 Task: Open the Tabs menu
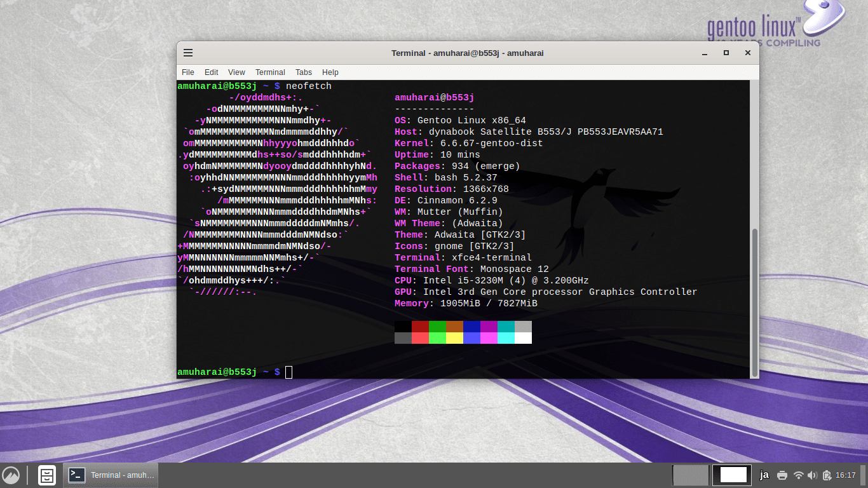click(x=304, y=72)
